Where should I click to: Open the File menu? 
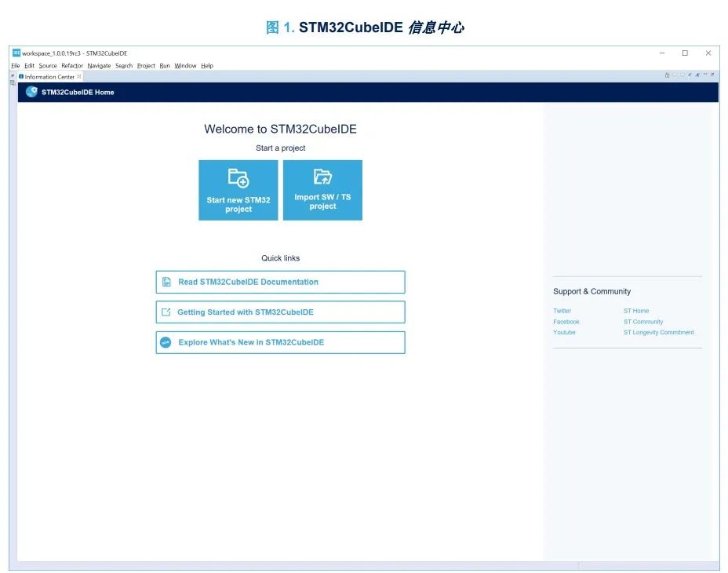[x=16, y=65]
